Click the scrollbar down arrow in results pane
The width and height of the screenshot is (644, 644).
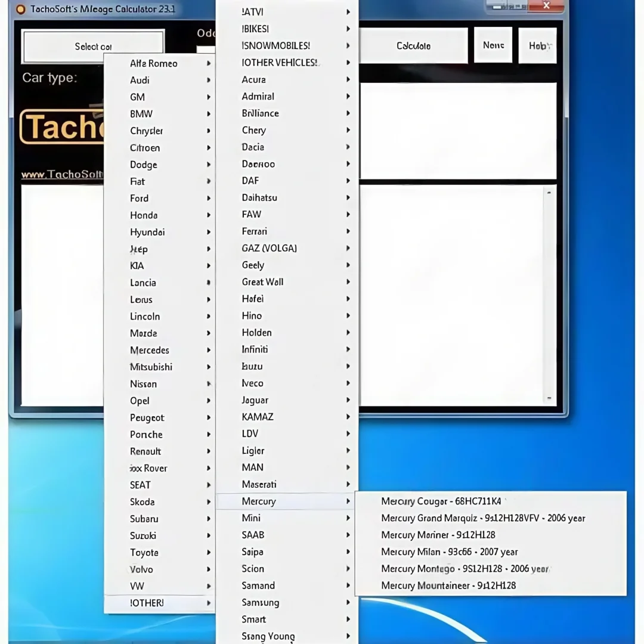pos(549,398)
